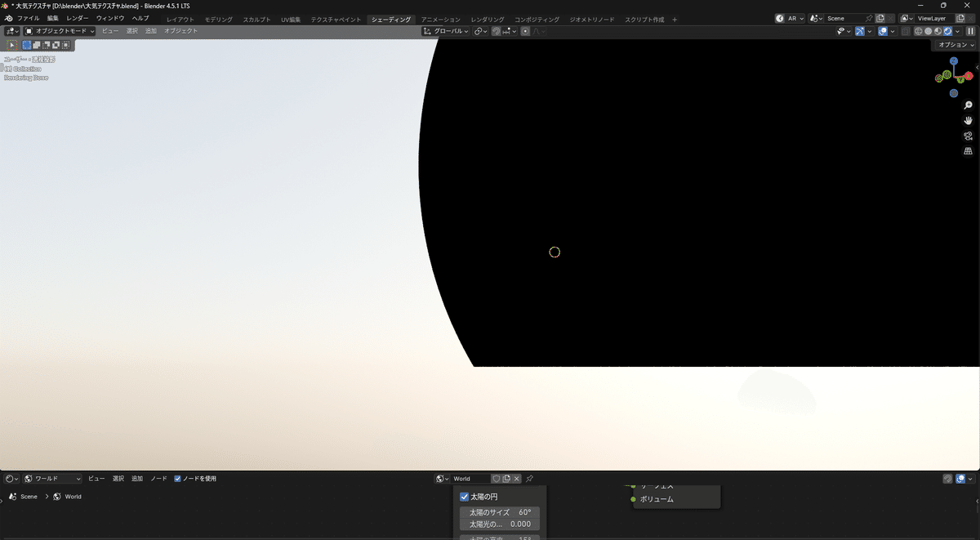Choose the set new selection mode icon

pos(27,45)
